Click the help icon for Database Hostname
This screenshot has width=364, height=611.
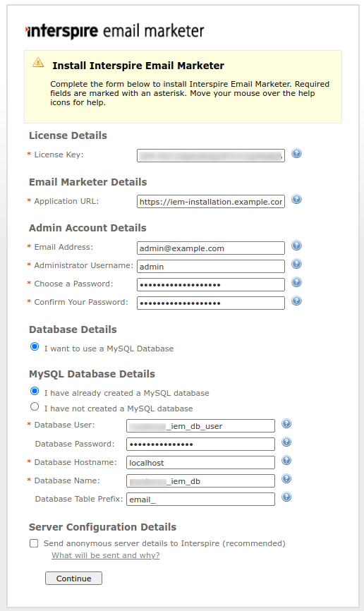[286, 461]
